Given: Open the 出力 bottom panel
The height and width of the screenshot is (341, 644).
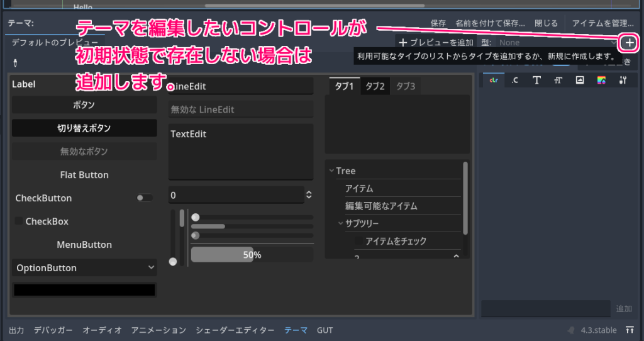Looking at the screenshot, I should 16,330.
